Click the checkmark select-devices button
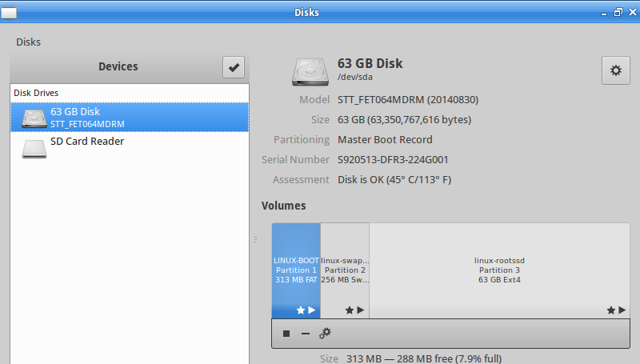The height and width of the screenshot is (364, 640). pos(234,67)
